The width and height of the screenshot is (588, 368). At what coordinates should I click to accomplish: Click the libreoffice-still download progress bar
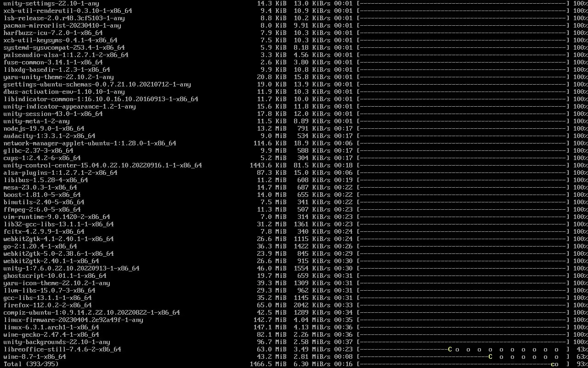click(463, 349)
